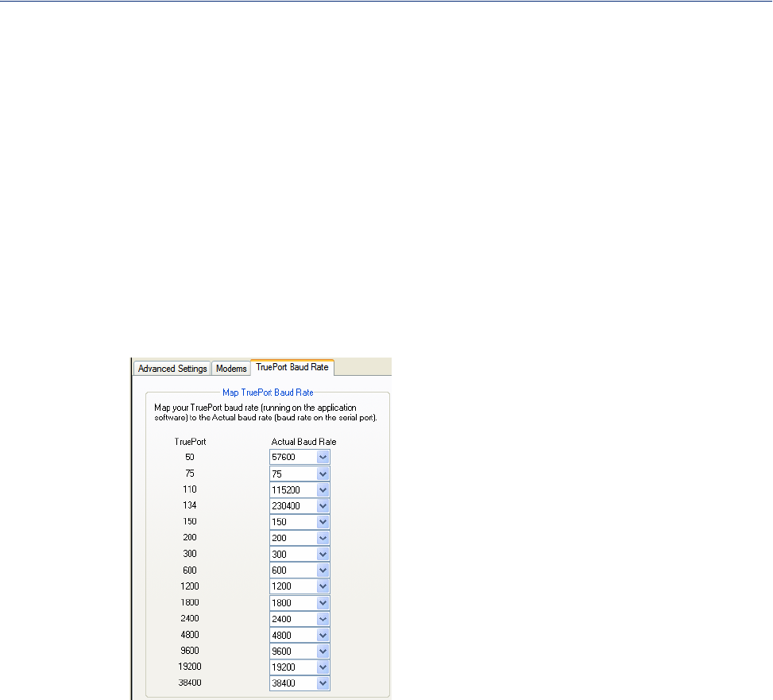
Task: Click the 'Actual Baud Rate' column header
Action: pyautogui.click(x=303, y=442)
